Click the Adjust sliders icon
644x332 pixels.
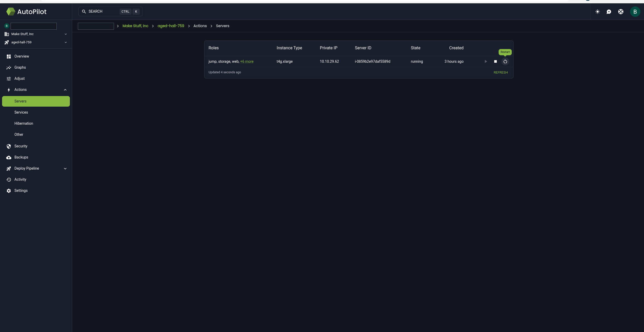(x=9, y=78)
